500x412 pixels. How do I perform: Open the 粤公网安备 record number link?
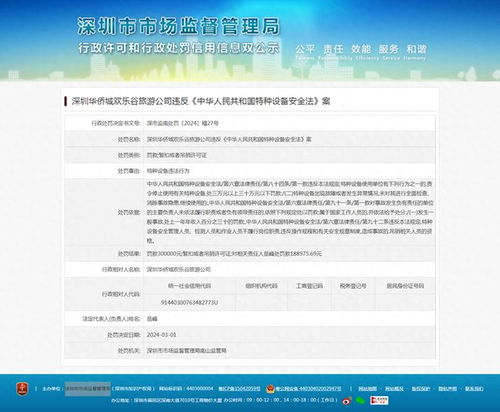tap(308, 389)
